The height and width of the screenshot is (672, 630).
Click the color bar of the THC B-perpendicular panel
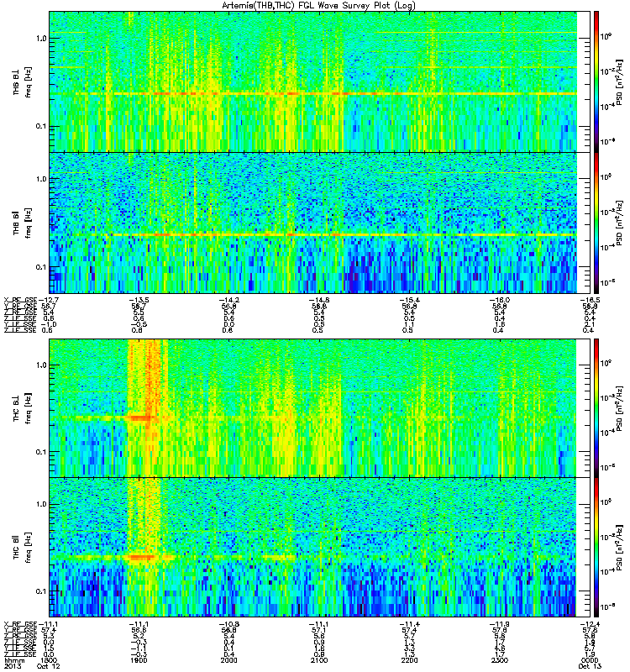click(596, 408)
